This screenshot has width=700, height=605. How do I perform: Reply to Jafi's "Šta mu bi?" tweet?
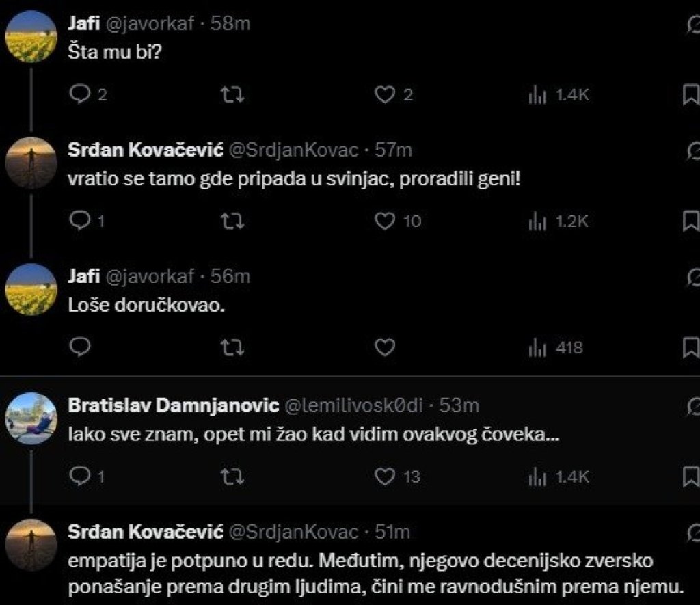point(81,95)
